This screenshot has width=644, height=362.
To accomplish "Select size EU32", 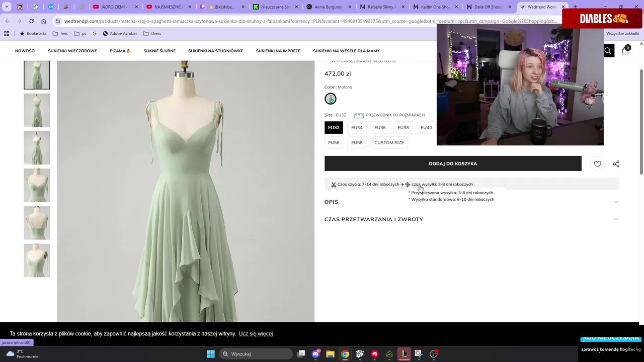I will click(334, 128).
